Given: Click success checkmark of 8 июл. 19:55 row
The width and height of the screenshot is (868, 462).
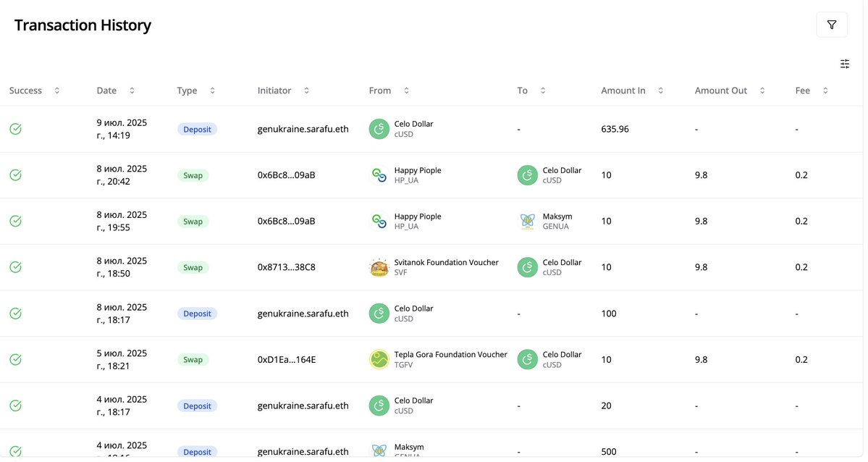Looking at the screenshot, I should point(15,221).
